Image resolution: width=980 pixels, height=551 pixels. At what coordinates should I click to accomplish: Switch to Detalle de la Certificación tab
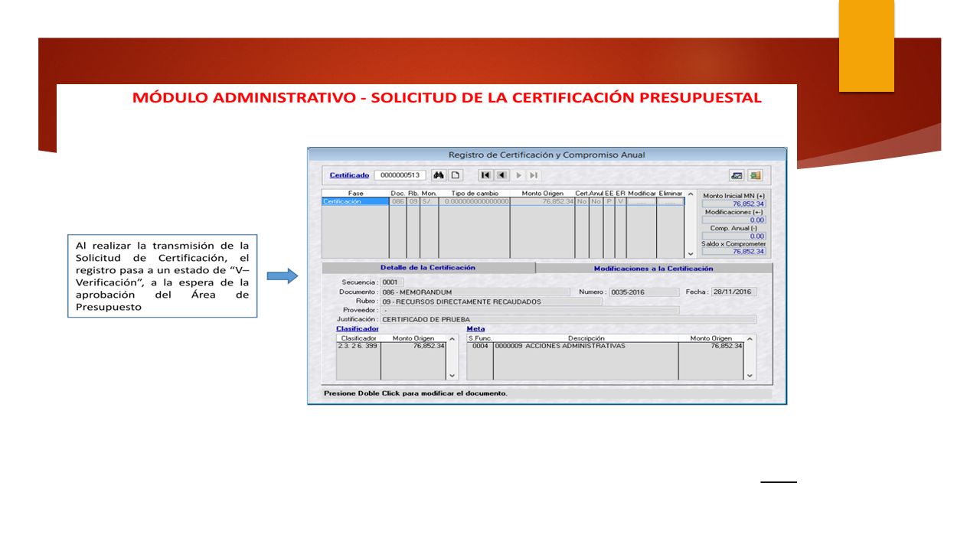428,268
